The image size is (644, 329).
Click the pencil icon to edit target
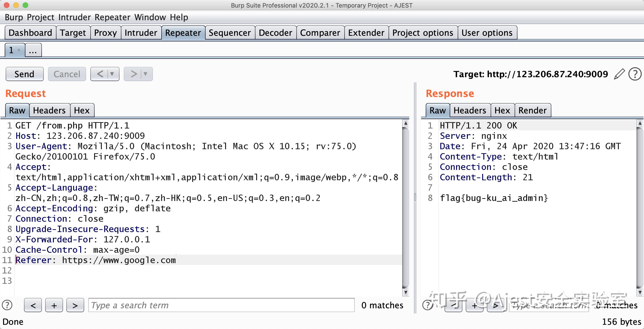(x=619, y=74)
